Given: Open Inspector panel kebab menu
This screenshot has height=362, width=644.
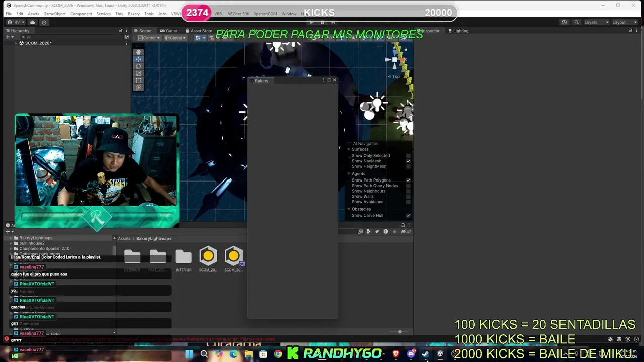Looking at the screenshot, I should pos(637,31).
